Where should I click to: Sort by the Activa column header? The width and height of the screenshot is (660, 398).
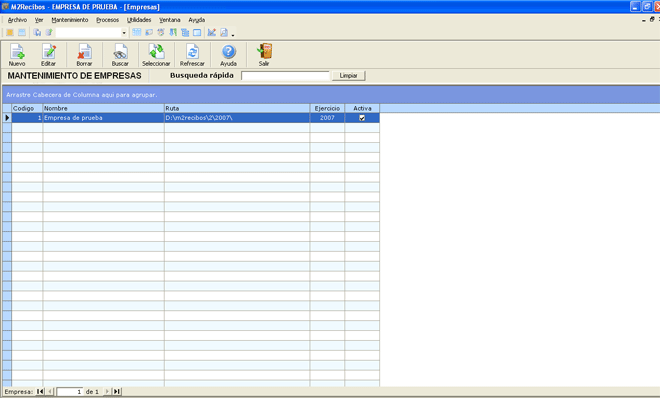(x=362, y=109)
